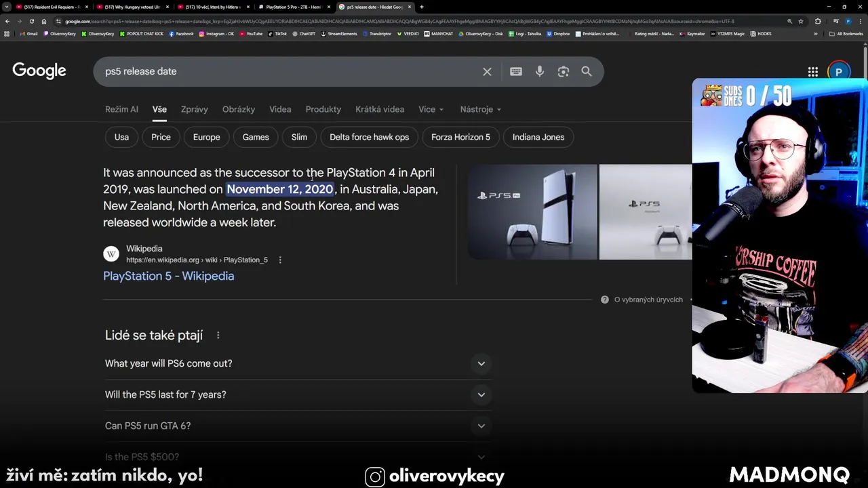Open the Facebook bookmark

coord(181,33)
